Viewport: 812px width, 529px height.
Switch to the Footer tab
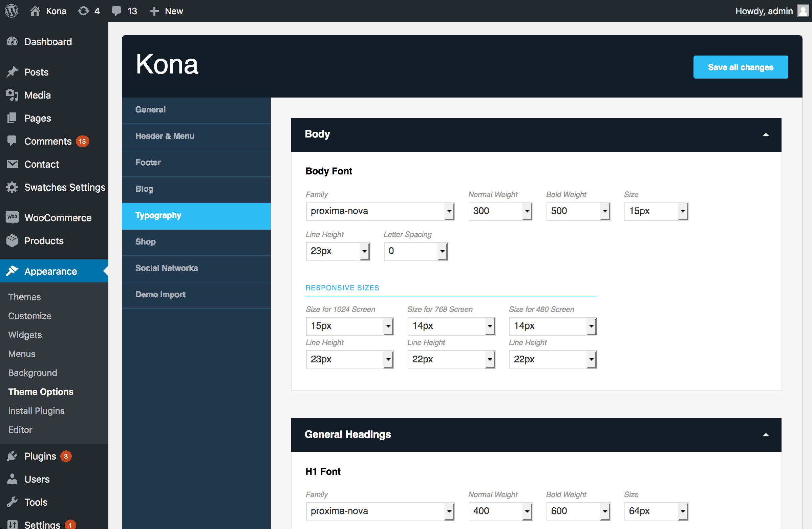tap(196, 163)
